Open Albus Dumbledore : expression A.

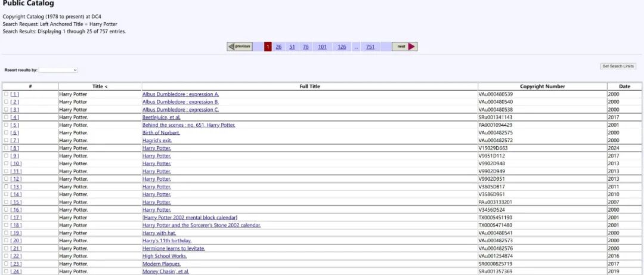(x=181, y=94)
